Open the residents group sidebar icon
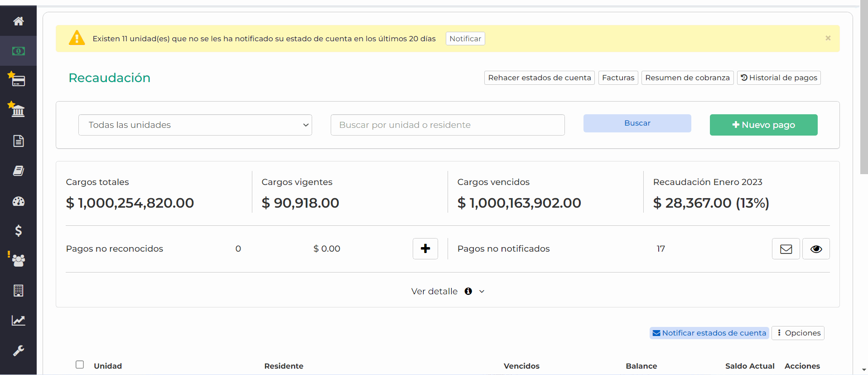 click(18, 260)
